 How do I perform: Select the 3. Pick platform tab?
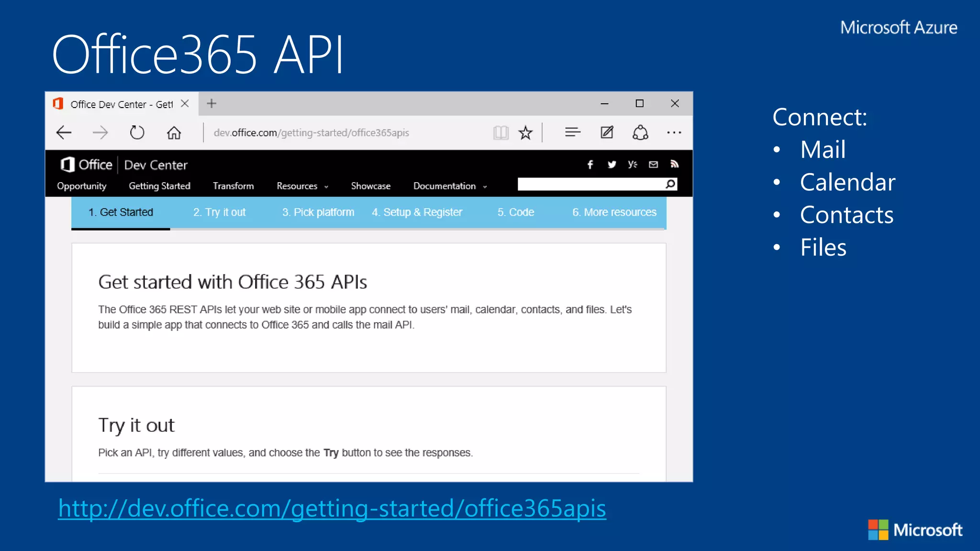pos(318,212)
